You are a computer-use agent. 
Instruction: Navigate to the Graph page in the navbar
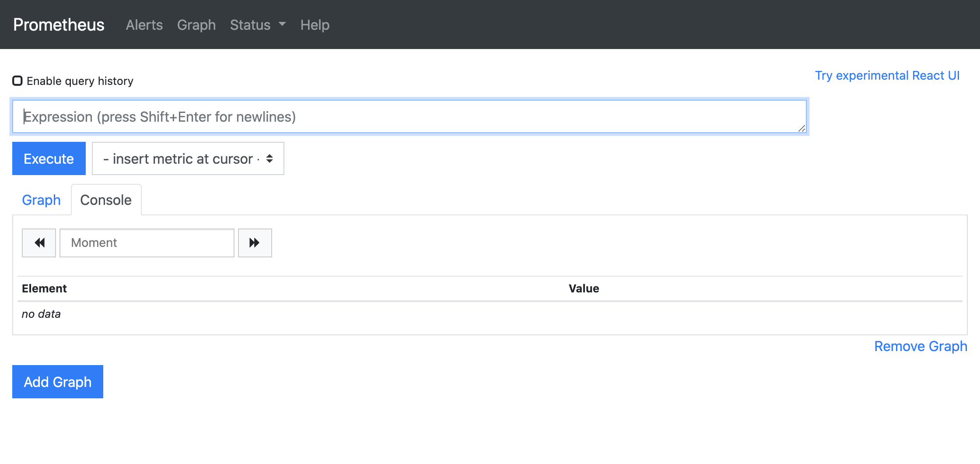(x=196, y=25)
